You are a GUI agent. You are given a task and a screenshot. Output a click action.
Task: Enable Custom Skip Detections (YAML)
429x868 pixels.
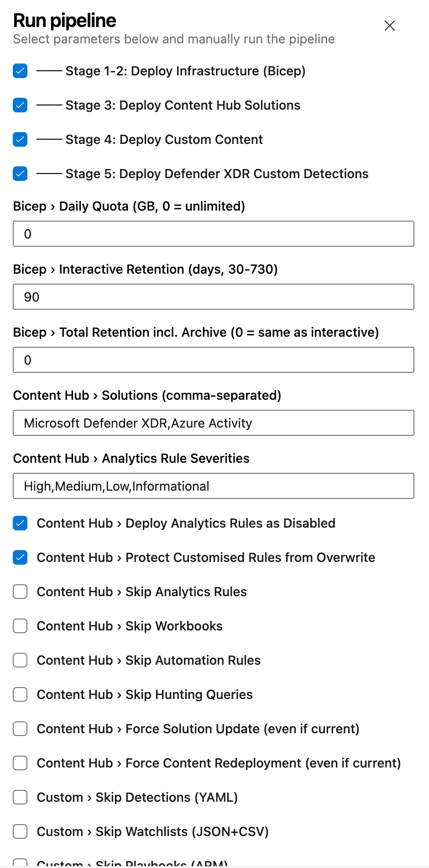tap(20, 797)
